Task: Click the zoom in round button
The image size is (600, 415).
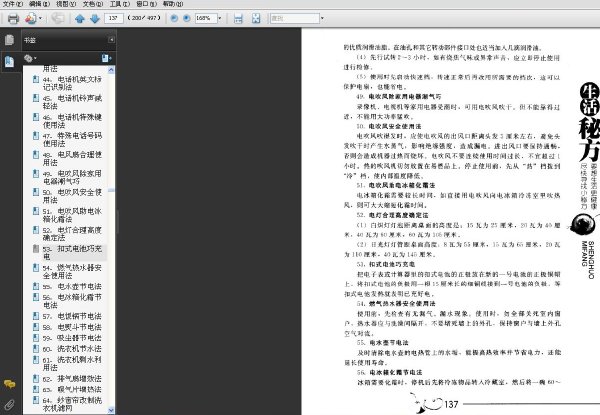Action: pos(187,18)
